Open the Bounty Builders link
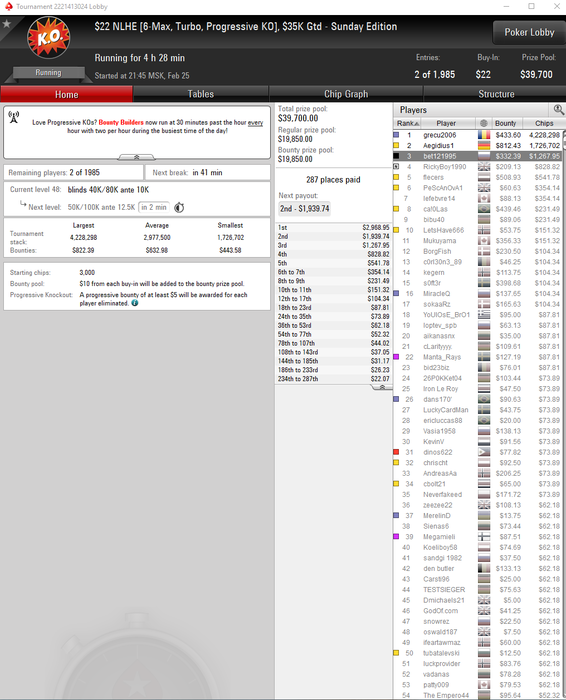The height and width of the screenshot is (700, 566). pos(121,122)
